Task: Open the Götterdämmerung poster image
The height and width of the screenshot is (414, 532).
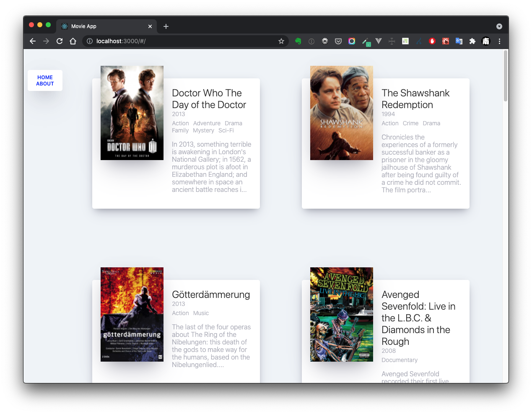Action: click(x=132, y=314)
